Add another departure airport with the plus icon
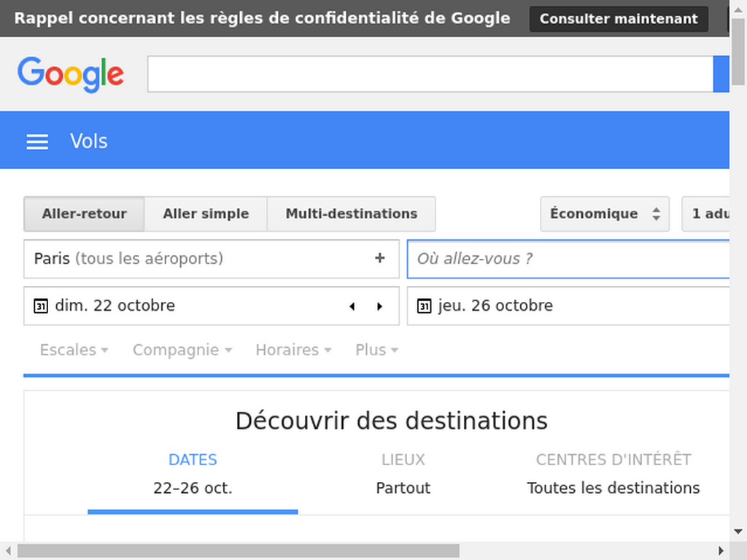This screenshot has height=560, width=747. tap(379, 258)
